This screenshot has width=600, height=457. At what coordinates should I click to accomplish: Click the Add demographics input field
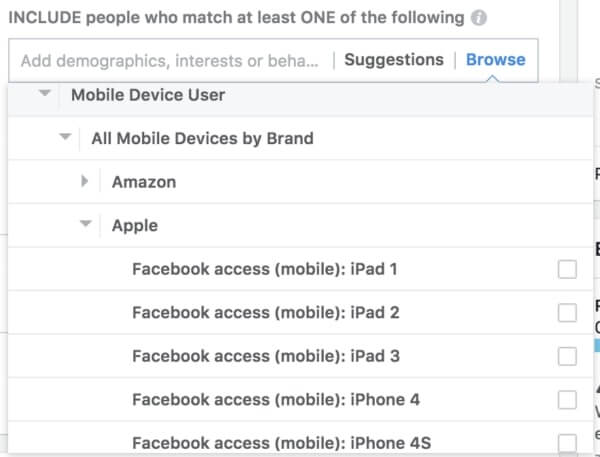click(x=170, y=60)
